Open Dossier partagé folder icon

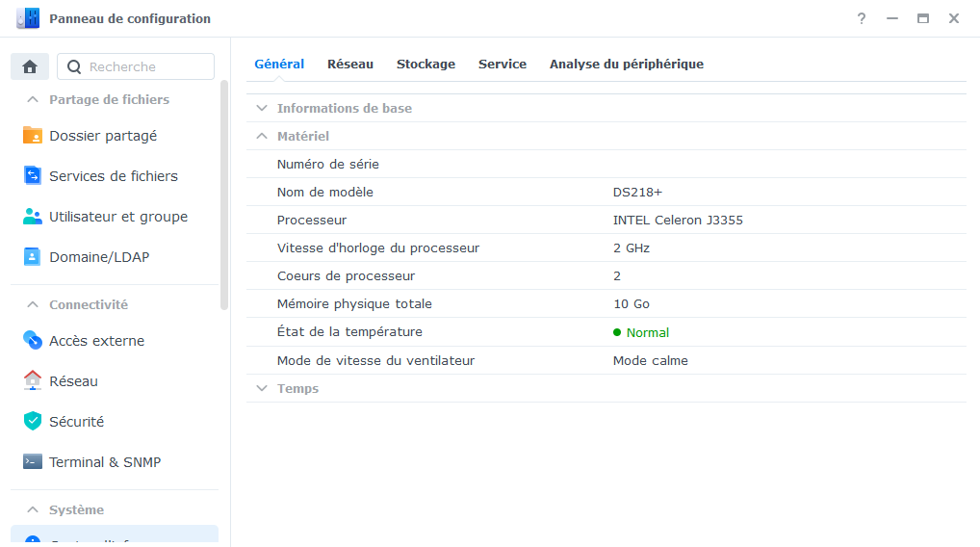33,136
